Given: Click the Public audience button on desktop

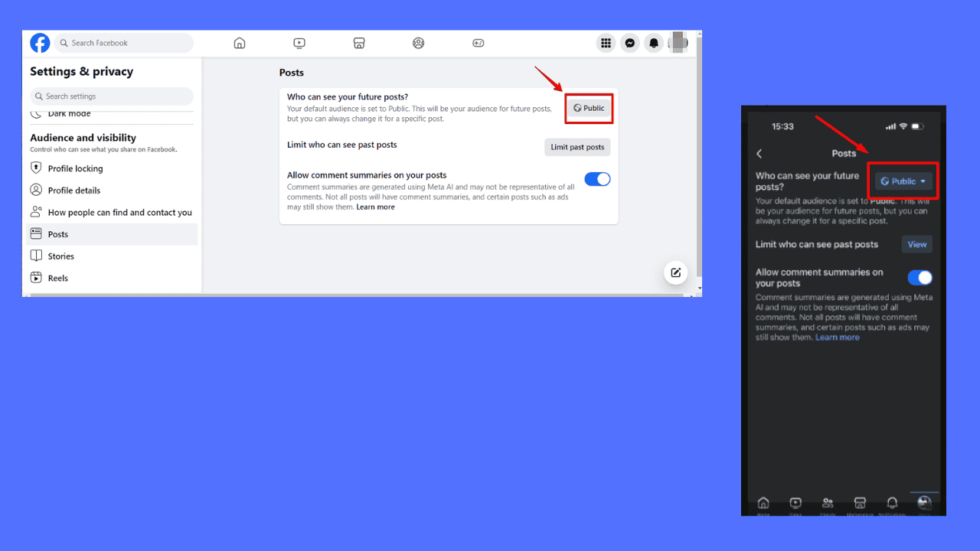Looking at the screenshot, I should [590, 108].
